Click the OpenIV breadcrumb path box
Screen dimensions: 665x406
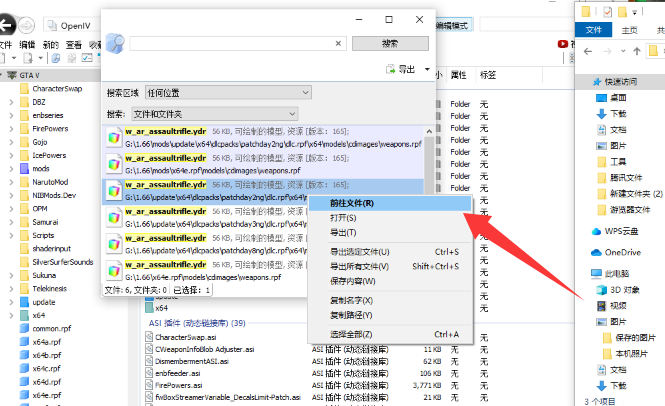pyautogui.click(x=73, y=26)
